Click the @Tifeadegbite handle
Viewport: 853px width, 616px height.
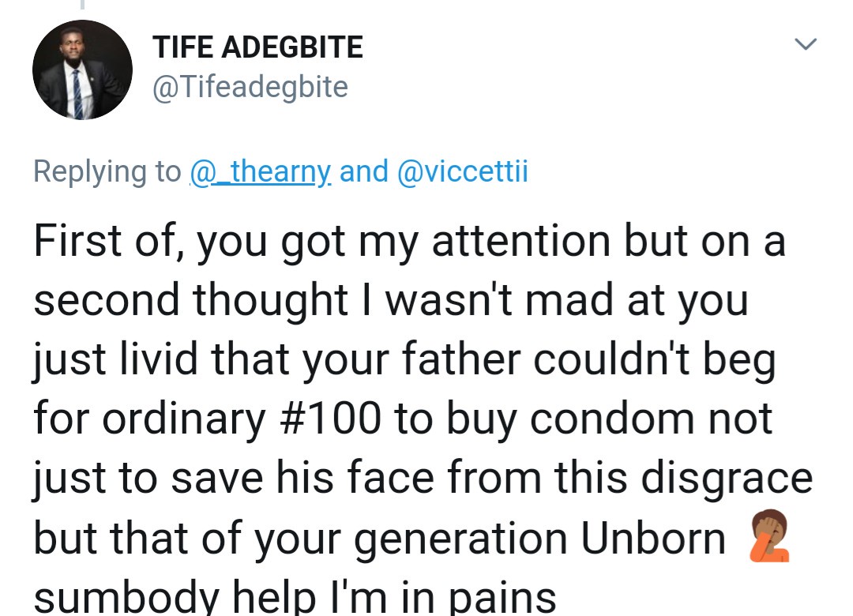tap(250, 87)
